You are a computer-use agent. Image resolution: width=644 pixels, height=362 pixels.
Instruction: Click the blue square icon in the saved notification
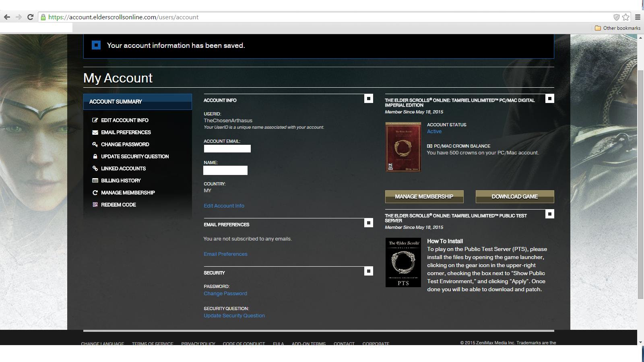pos(96,45)
